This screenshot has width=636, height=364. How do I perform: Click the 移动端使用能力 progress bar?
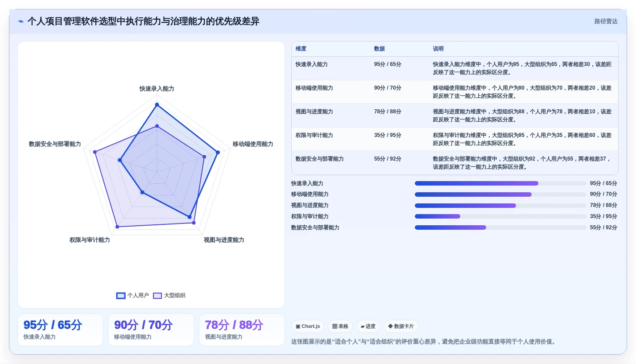coord(500,194)
